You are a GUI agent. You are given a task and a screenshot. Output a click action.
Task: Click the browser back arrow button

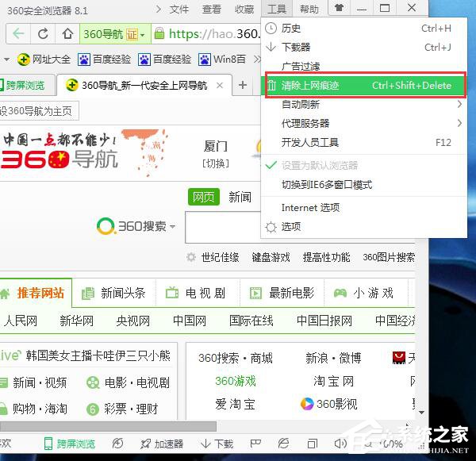pyautogui.click(x=18, y=34)
